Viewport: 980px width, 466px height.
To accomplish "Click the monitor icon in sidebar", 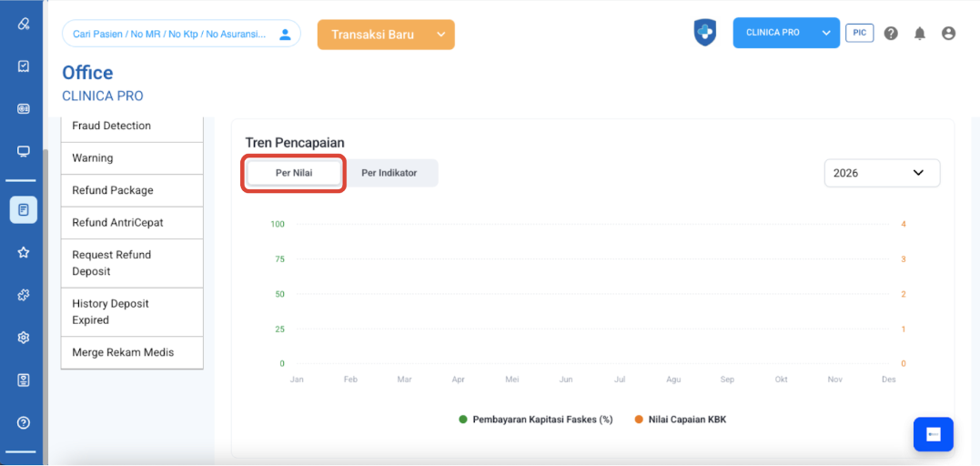I will 24,151.
